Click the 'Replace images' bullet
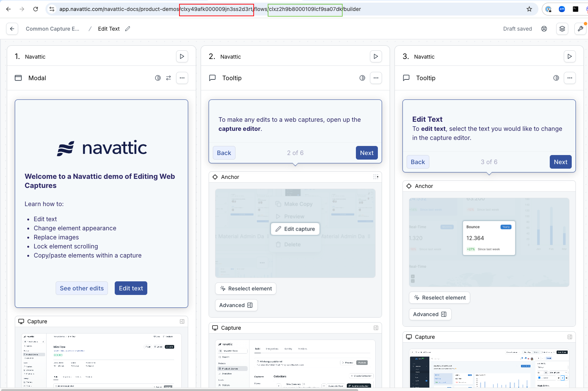 point(56,237)
